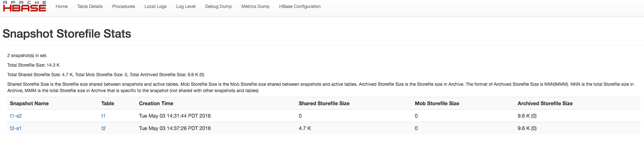Open the t1-s2 snapshot link

16,116
